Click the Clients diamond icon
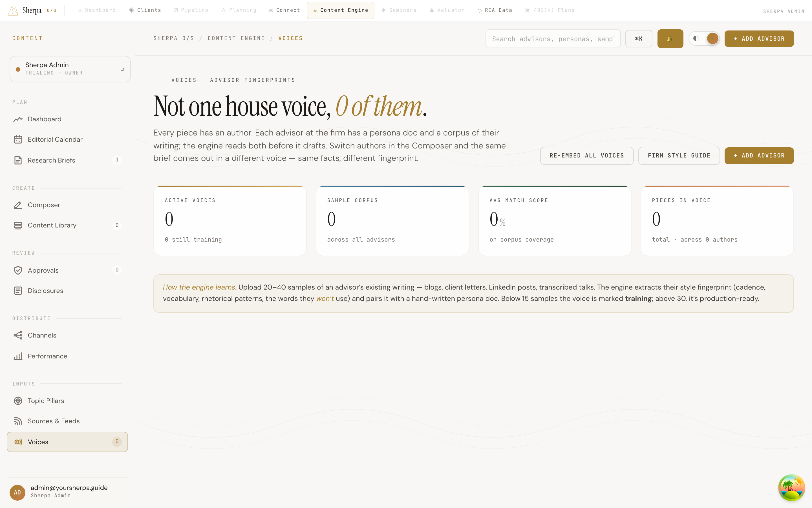Image resolution: width=812 pixels, height=508 pixels. 132,10
